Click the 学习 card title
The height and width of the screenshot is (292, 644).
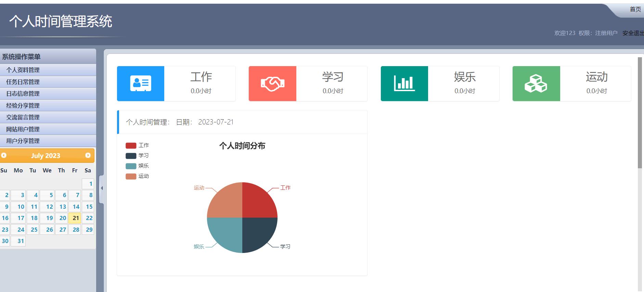point(333,77)
